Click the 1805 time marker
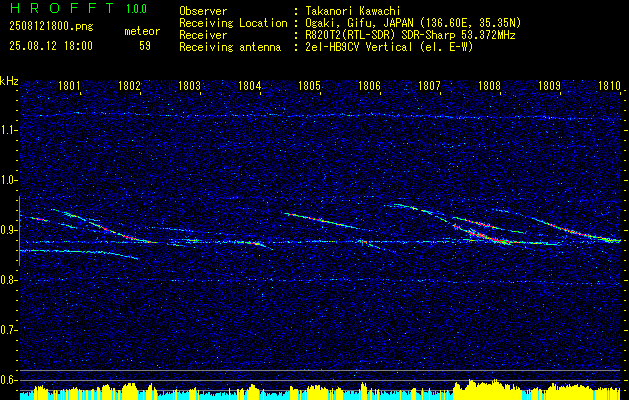The width and height of the screenshot is (629, 400). coord(309,85)
